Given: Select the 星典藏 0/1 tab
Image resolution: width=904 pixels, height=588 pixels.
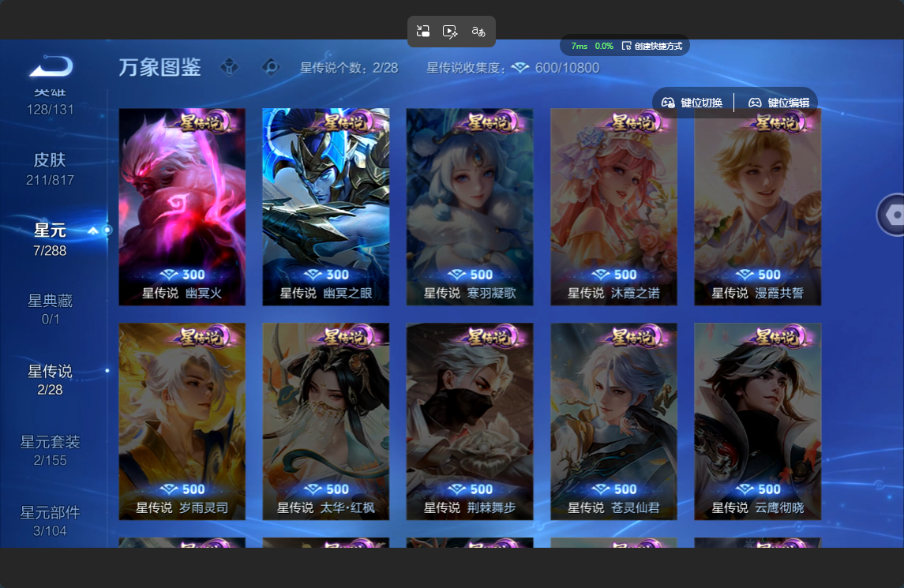Looking at the screenshot, I should point(51,309).
